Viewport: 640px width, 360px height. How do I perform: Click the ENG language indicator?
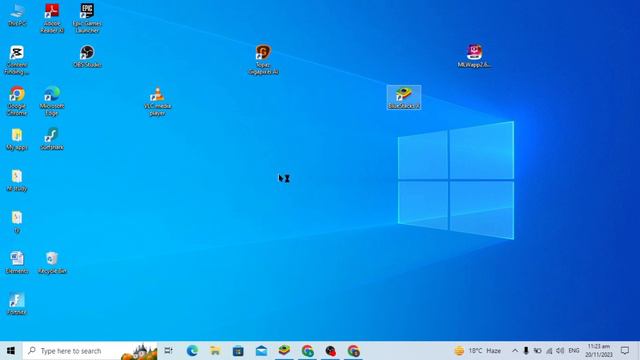pyautogui.click(x=574, y=351)
